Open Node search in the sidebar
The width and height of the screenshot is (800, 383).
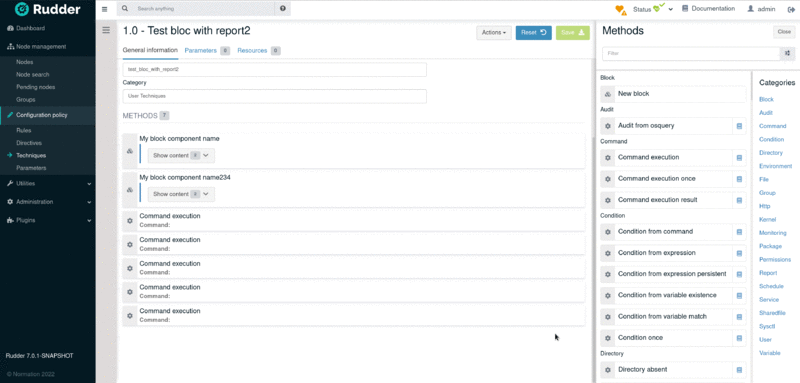33,74
